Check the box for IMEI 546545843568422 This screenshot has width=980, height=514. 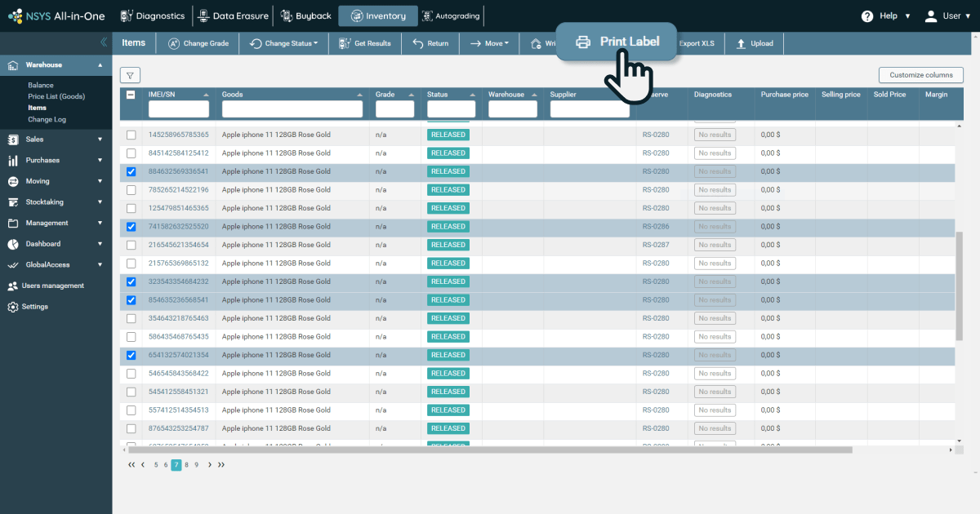point(131,374)
